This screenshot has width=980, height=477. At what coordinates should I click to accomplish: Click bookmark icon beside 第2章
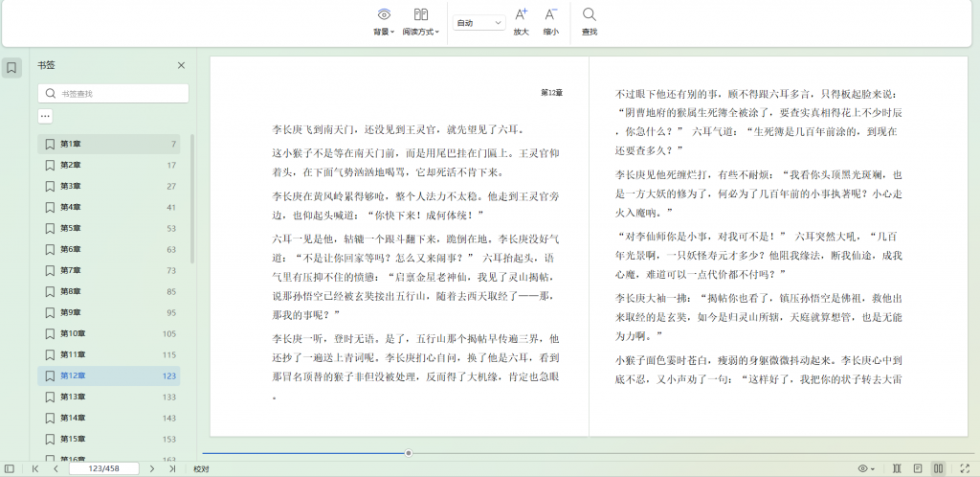coord(50,165)
